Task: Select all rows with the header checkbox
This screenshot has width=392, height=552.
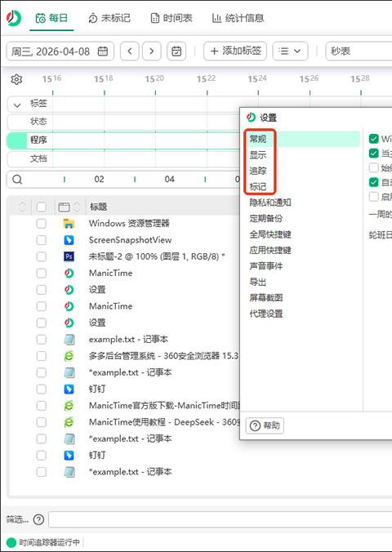Action: coord(41,207)
